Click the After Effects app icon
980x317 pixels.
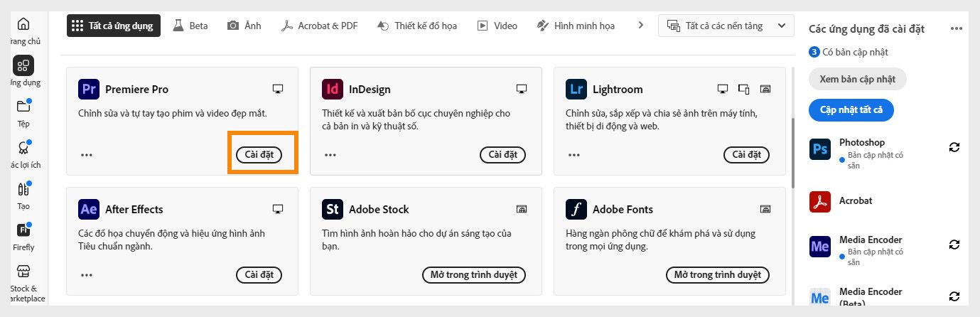[89, 210]
